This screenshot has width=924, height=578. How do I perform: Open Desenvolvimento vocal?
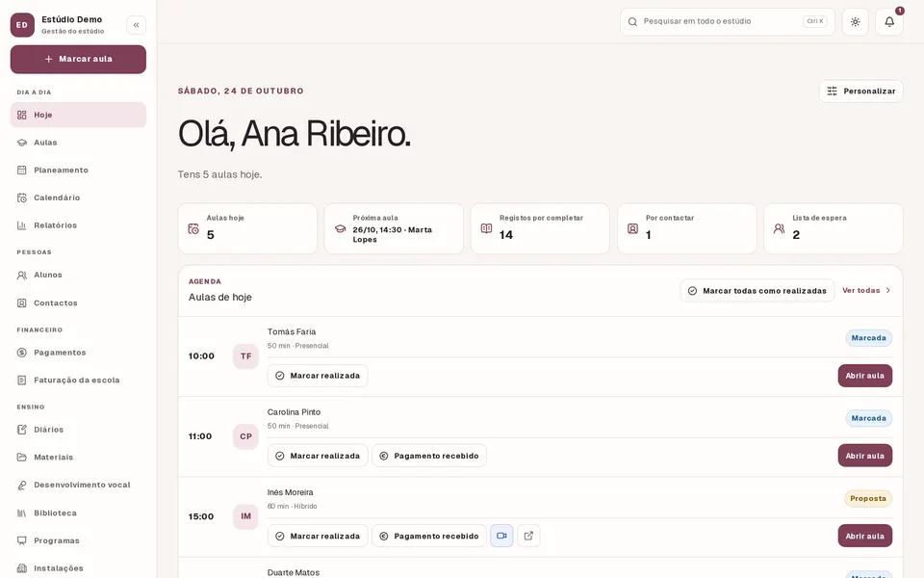[x=78, y=486]
